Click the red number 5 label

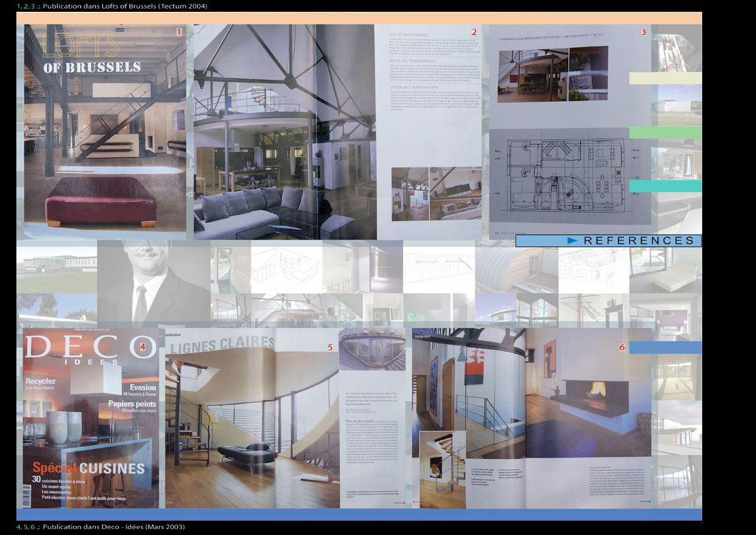tap(330, 347)
